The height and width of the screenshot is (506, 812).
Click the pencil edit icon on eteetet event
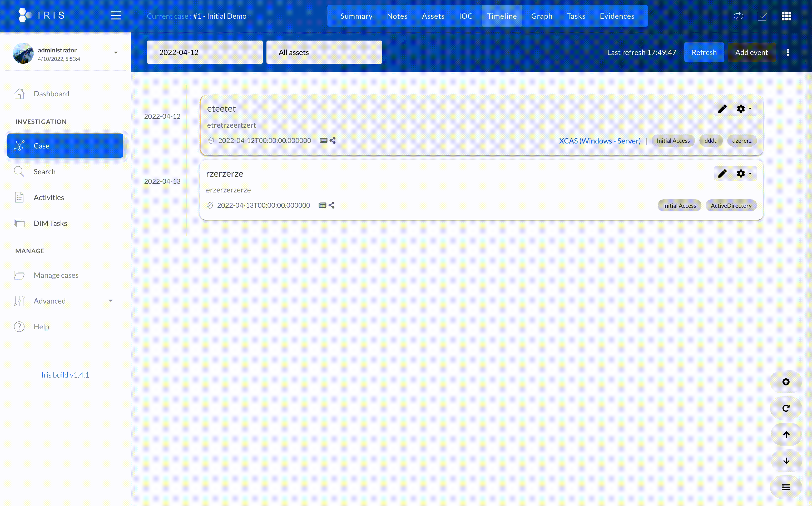[x=722, y=109]
